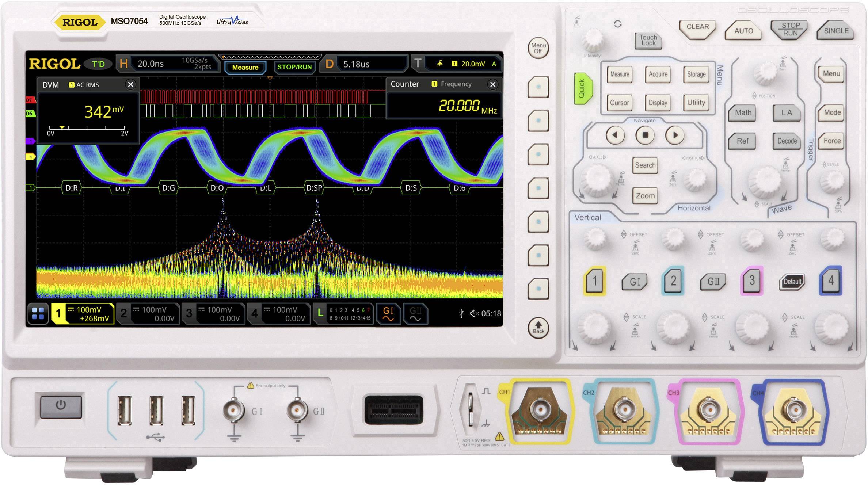This screenshot has width=868, height=485.
Task: Toggle channel 1 yellow button
Action: (595, 281)
